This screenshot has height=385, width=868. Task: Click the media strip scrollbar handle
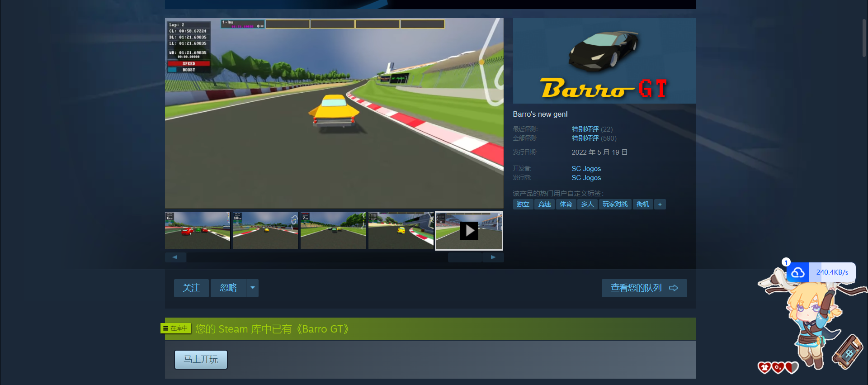(465, 257)
